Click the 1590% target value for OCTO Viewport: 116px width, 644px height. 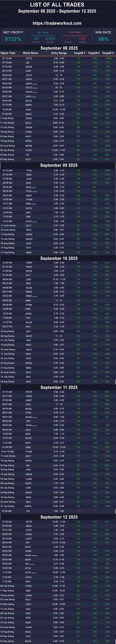point(108,58)
